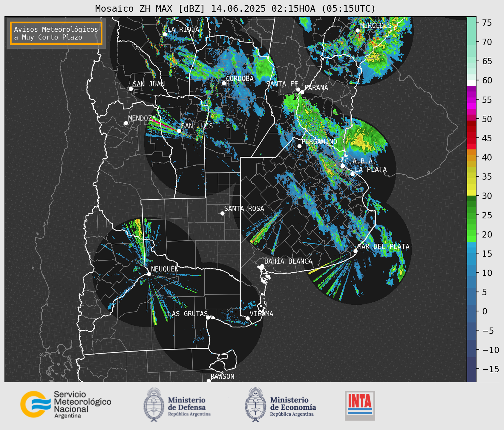This screenshot has height=430, width=504.
Task: Click the RAWSON city marker
Action: point(209,381)
